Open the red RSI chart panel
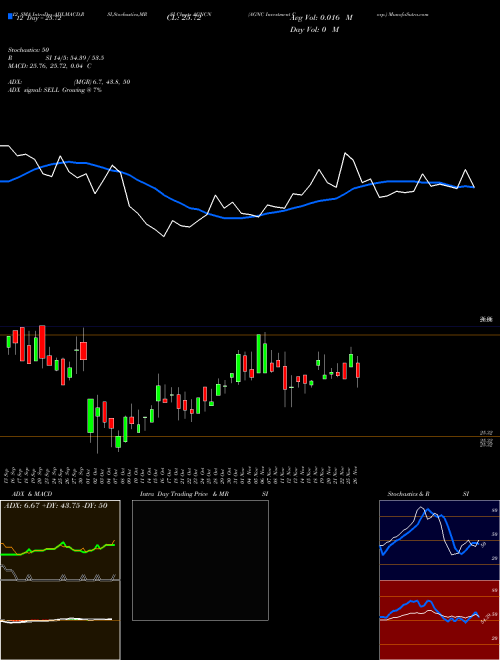 439,620
